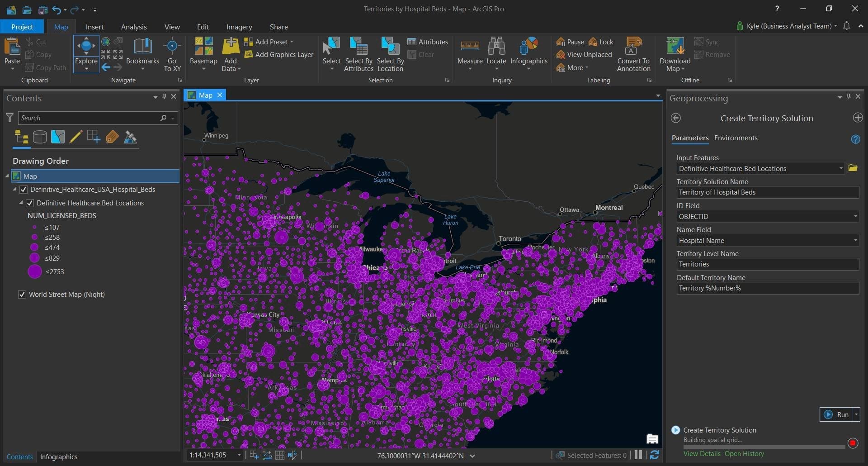Browse for input features folder icon
Viewport: 868px width, 466px height.
click(x=853, y=168)
